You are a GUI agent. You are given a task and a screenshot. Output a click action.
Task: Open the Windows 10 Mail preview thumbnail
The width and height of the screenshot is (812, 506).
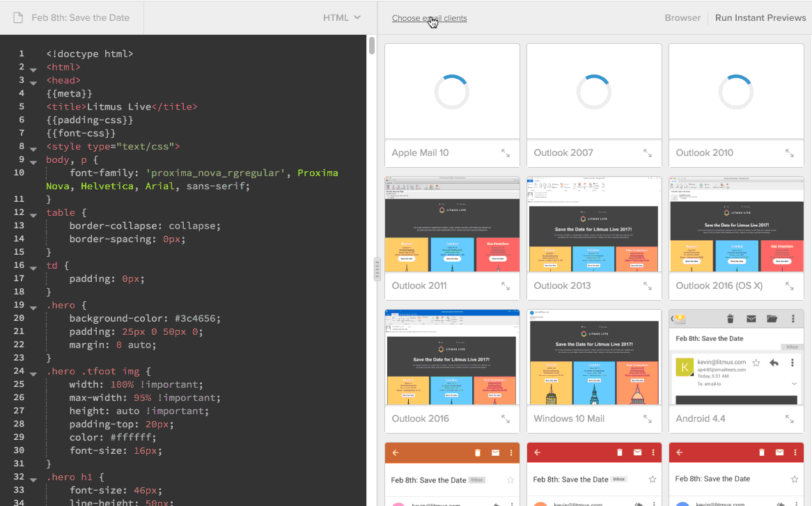(594, 358)
